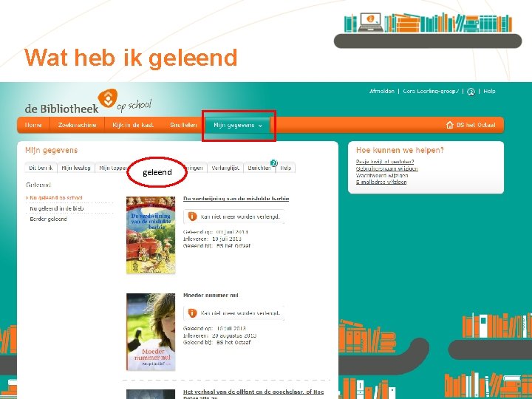532x399 pixels.
Task: Go to Snuffelen in navigation bar
Action: (183, 125)
